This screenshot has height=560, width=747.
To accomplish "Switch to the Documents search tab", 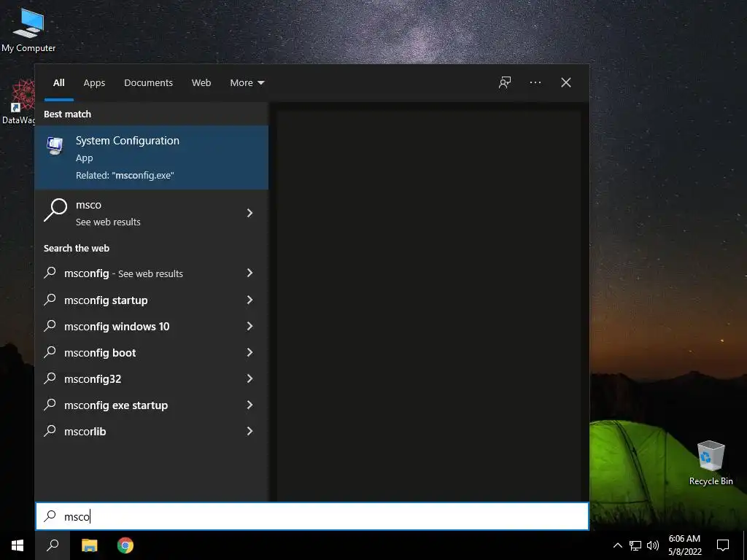I will tap(148, 83).
